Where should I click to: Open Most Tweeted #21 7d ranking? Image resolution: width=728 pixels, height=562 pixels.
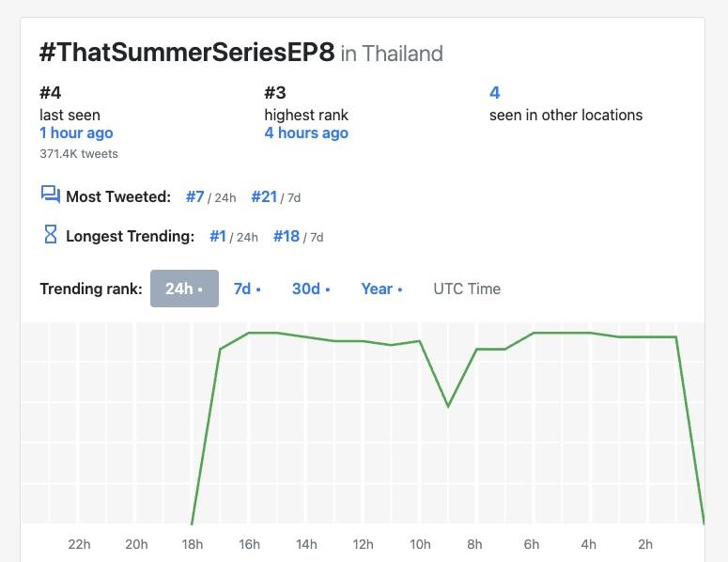pos(264,197)
